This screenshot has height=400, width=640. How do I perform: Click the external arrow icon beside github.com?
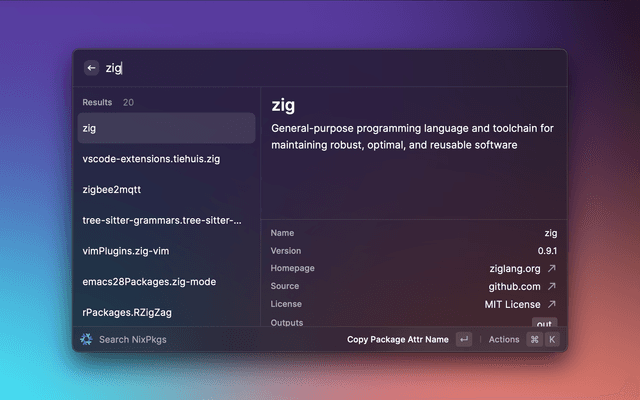point(551,287)
